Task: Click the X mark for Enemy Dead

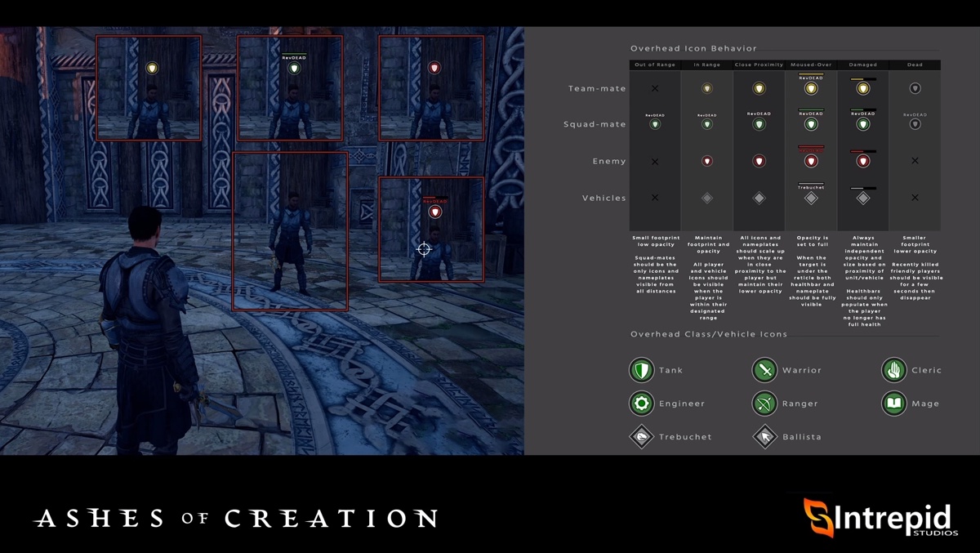Action: 915,161
